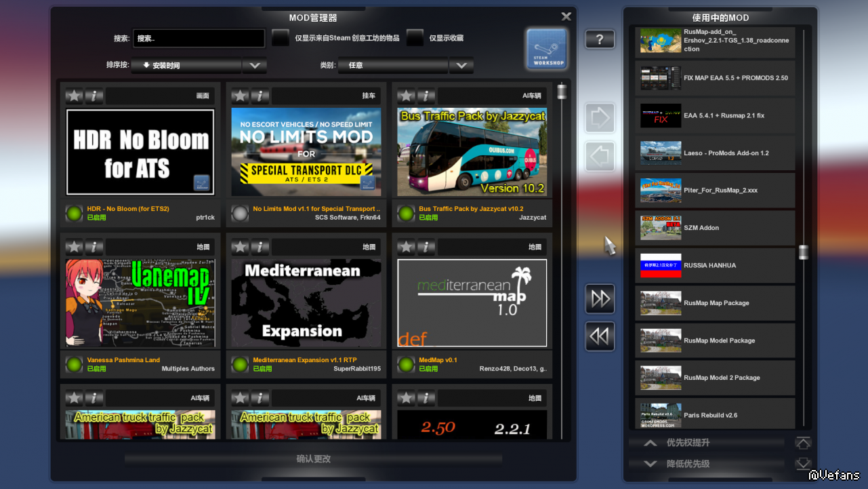Move selected mod right to active list
Screen dimensions: 868x489
600,118
